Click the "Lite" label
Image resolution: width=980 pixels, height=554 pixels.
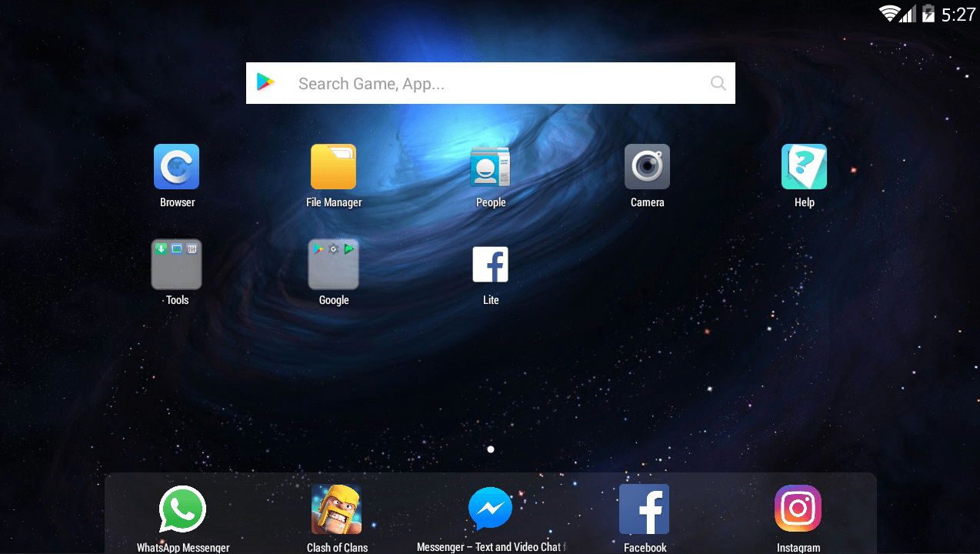coord(491,300)
